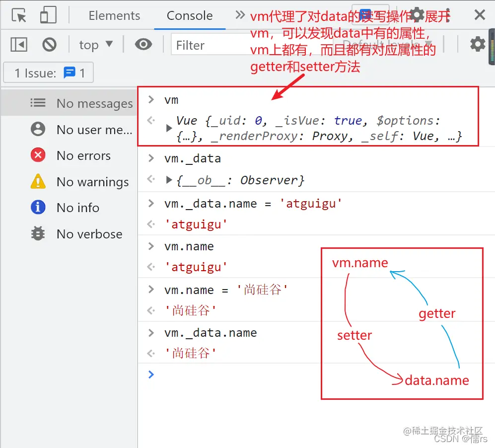Click the vm._data.name = 'atguigu' line

[x=253, y=204]
